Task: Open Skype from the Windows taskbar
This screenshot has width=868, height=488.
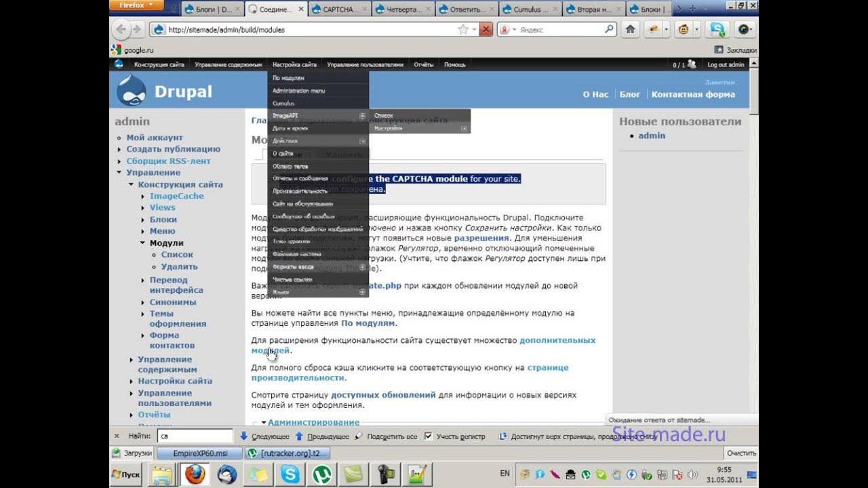Action: (290, 474)
